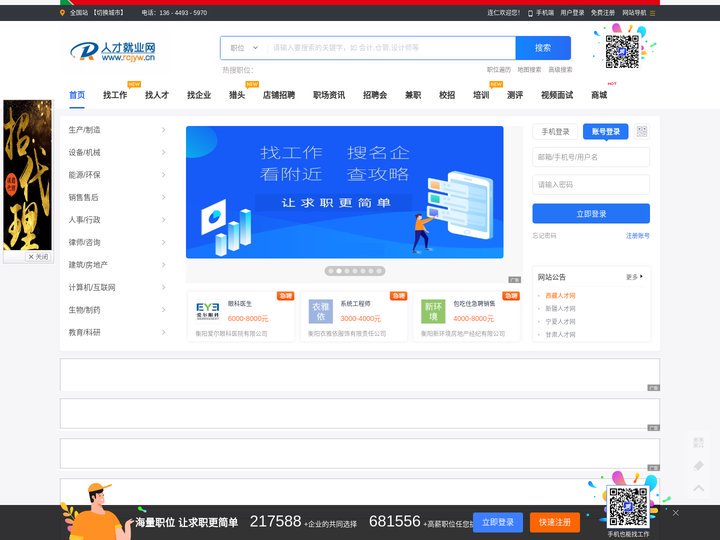
Task: Open the 视频面试 nav item
Action: pyautogui.click(x=557, y=95)
